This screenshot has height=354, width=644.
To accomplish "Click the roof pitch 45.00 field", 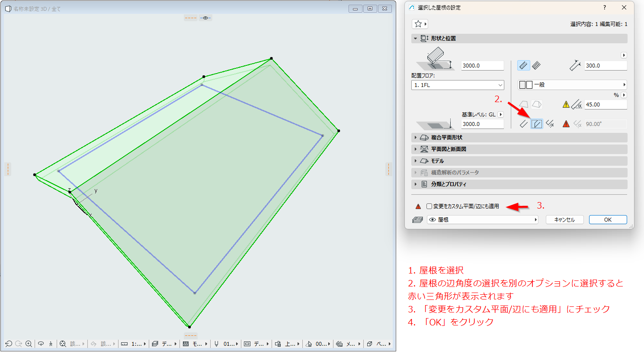I will coord(606,105).
